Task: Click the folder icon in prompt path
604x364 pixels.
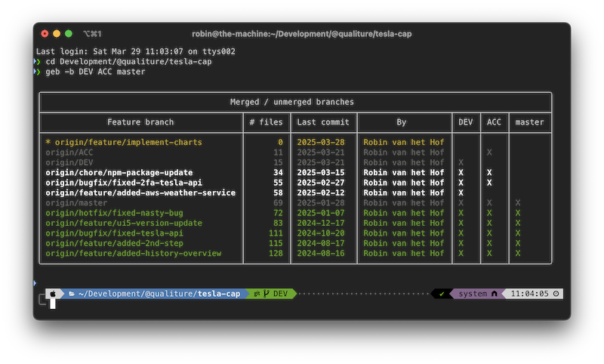Action: click(72, 294)
